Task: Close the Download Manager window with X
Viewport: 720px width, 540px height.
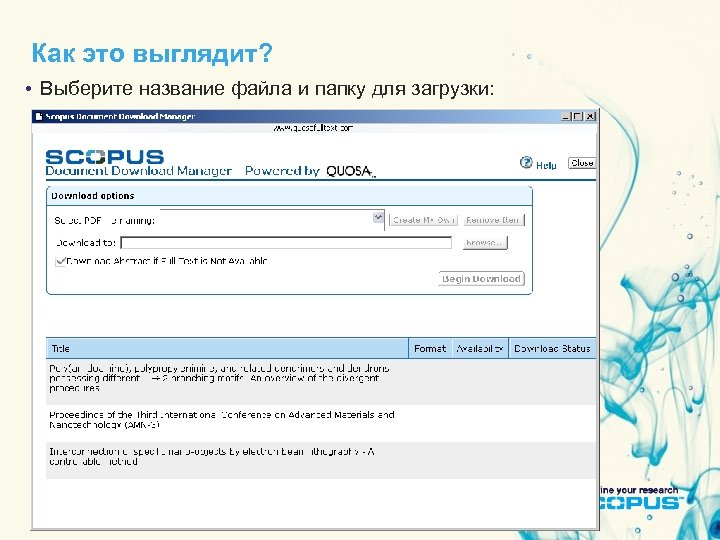Action: click(x=590, y=117)
